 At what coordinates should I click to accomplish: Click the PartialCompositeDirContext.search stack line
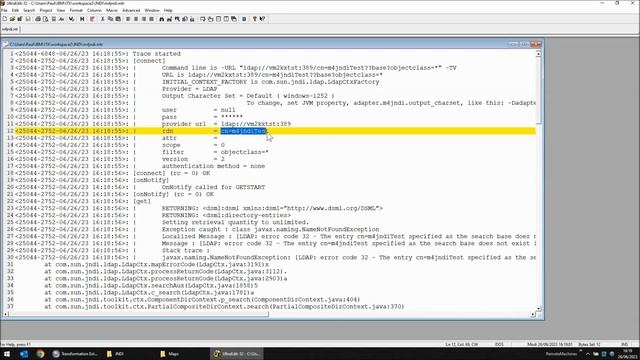(224, 307)
